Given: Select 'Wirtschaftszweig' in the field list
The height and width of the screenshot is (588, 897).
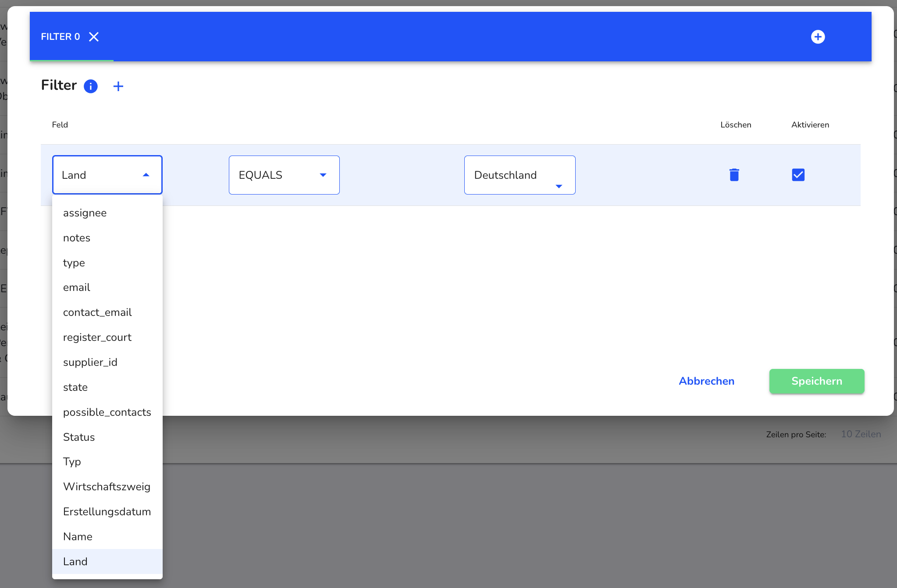Looking at the screenshot, I should 107,487.
